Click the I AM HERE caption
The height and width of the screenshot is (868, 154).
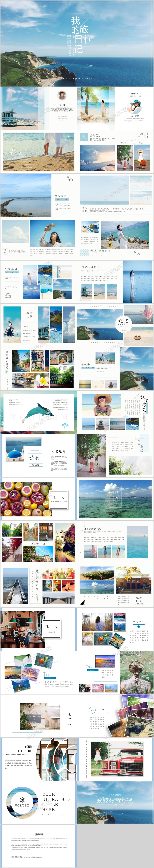click(x=134, y=116)
